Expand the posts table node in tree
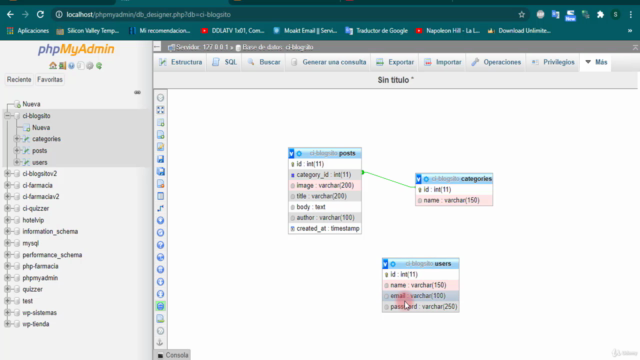 coord(17,151)
